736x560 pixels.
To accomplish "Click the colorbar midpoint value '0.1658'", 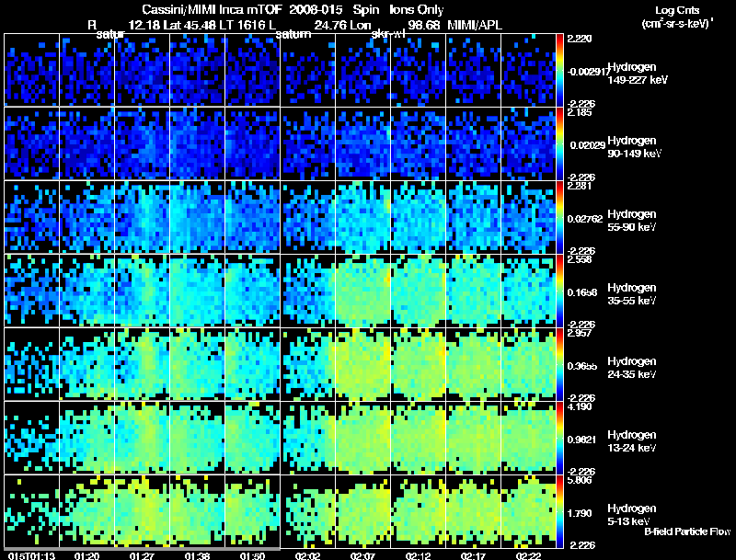I will (582, 292).
